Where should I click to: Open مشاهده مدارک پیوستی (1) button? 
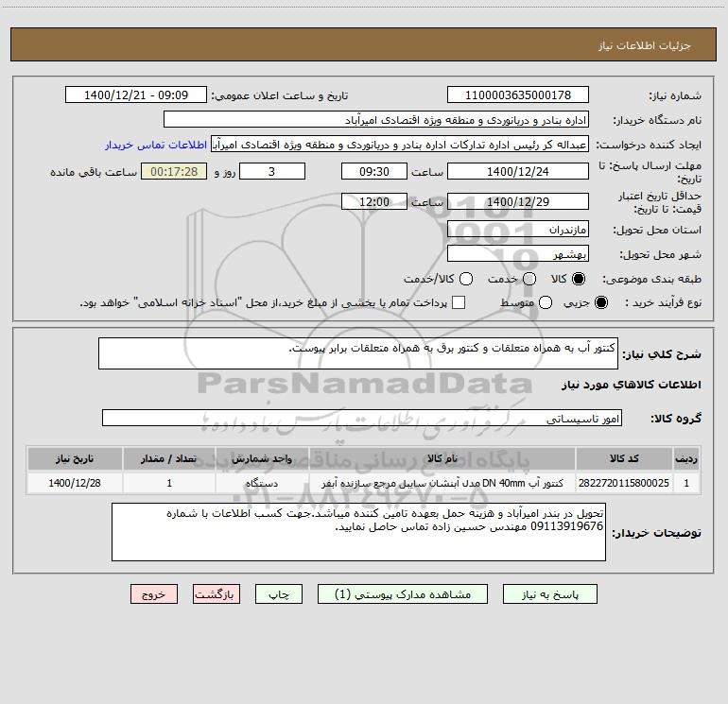point(403,594)
